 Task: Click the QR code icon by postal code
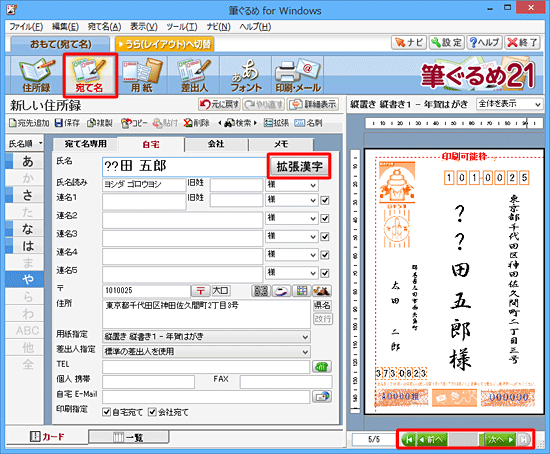point(261,291)
